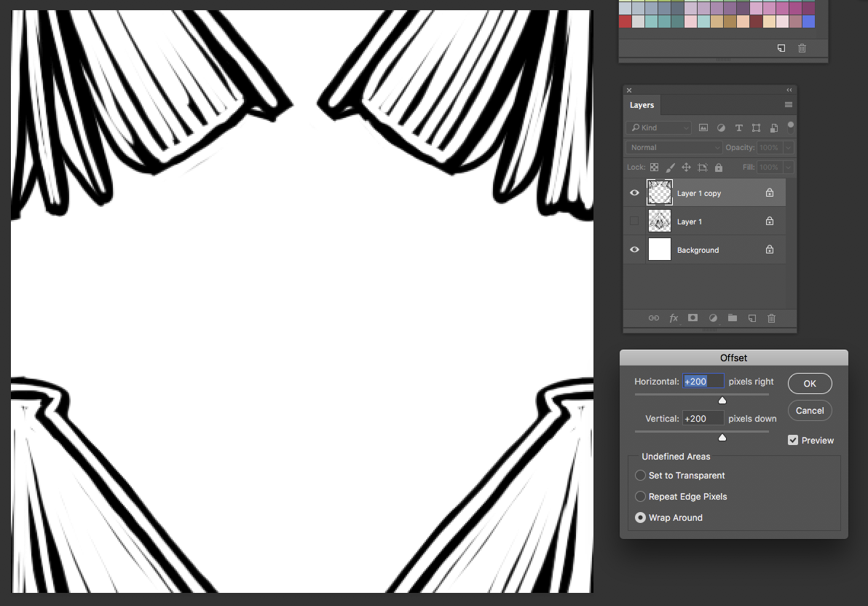Viewport: 868px width, 606px height.
Task: Select the Layers tab
Action: click(642, 105)
